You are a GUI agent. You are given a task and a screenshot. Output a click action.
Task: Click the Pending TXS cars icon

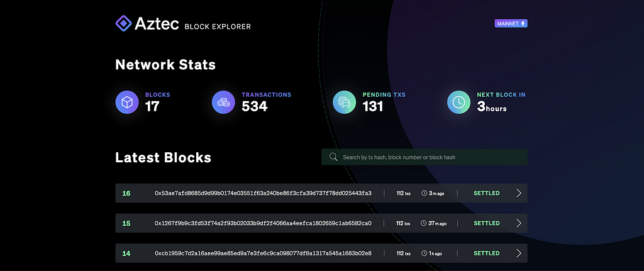pos(344,102)
